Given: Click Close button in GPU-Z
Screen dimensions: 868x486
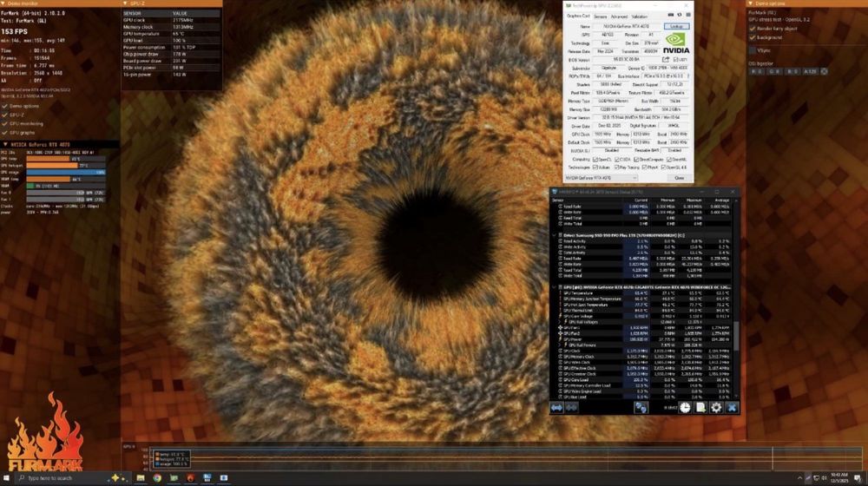Looking at the screenshot, I should pos(680,178).
